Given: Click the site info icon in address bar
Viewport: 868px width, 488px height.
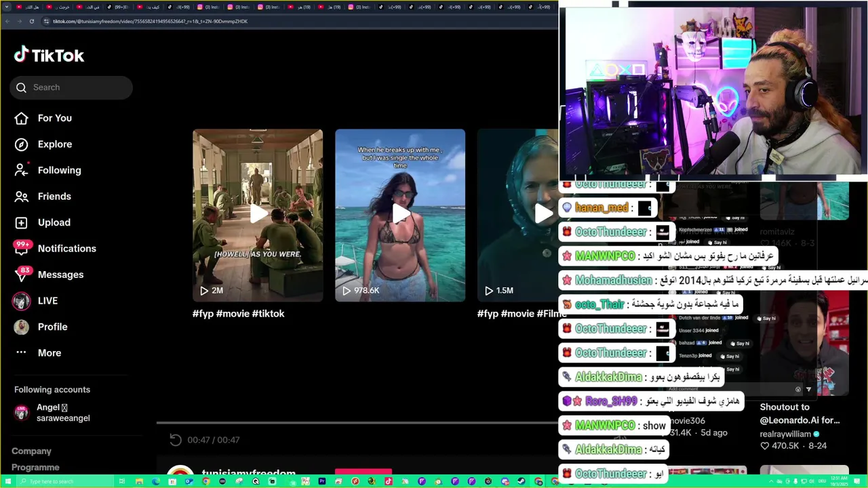Looking at the screenshot, I should click(x=46, y=21).
